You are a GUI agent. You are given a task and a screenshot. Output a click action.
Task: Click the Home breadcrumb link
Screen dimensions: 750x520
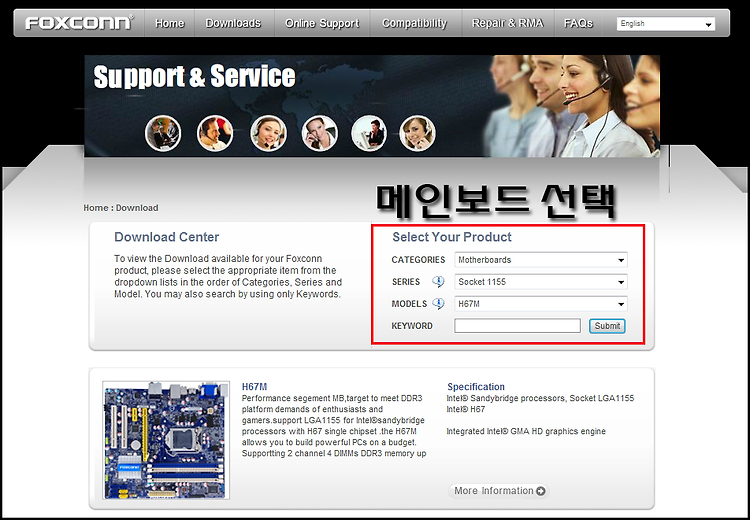click(x=96, y=208)
